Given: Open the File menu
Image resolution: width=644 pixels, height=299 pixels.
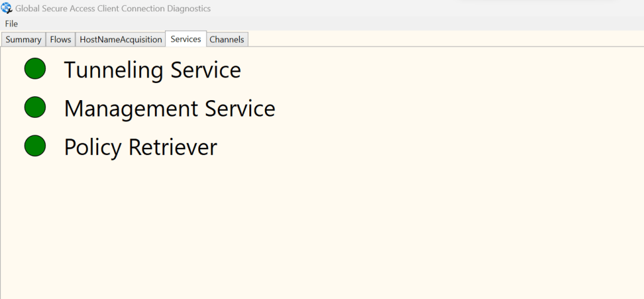Looking at the screenshot, I should (11, 23).
